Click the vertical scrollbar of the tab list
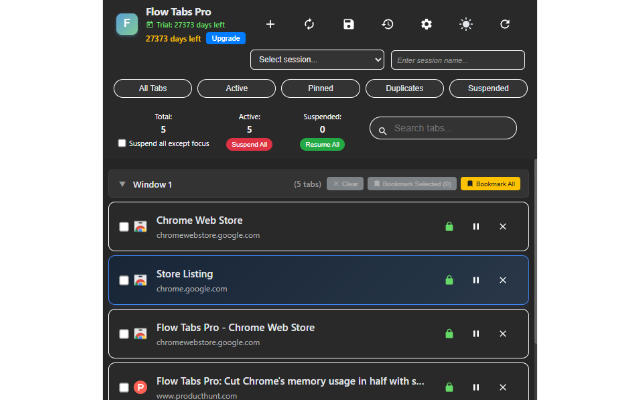 [535, 251]
